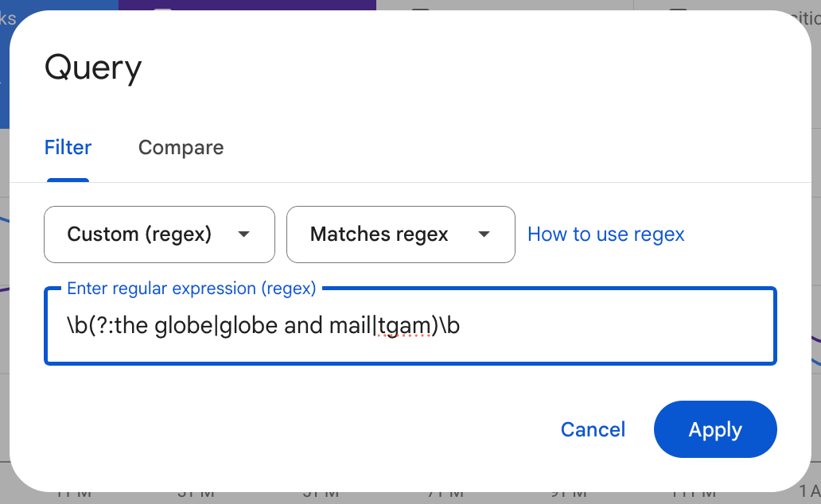821x504 pixels.
Task: Open the Custom (regex) dropdown
Action: click(159, 235)
